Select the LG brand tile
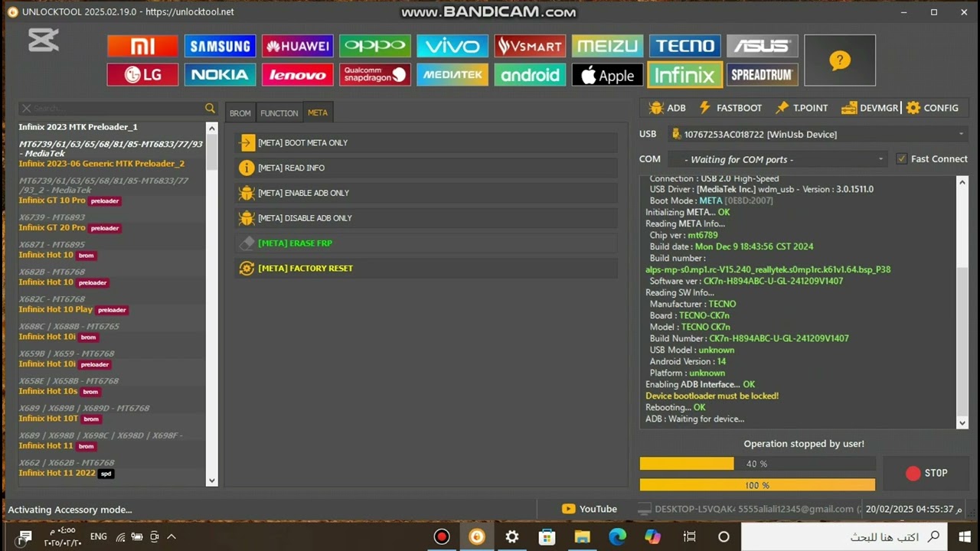The height and width of the screenshot is (551, 980). point(142,74)
